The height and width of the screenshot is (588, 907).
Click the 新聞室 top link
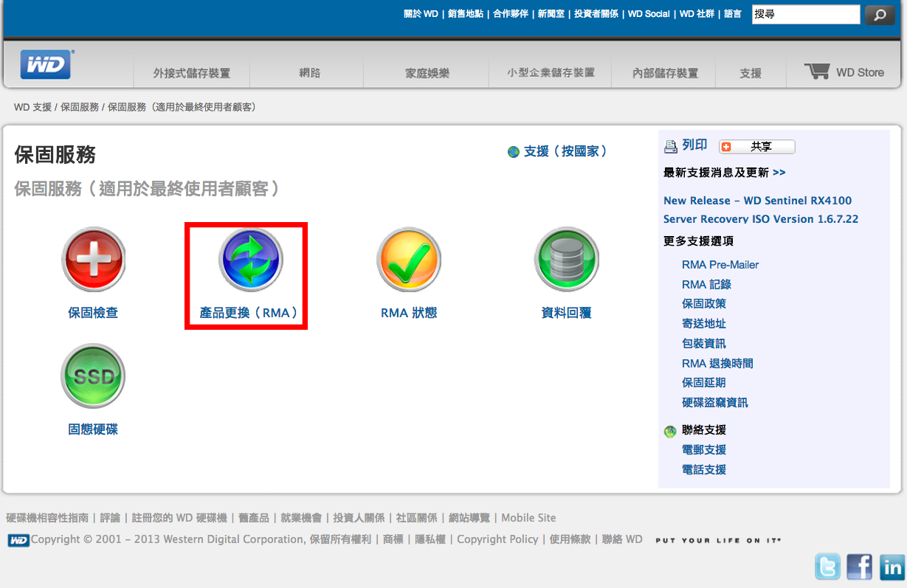[551, 14]
